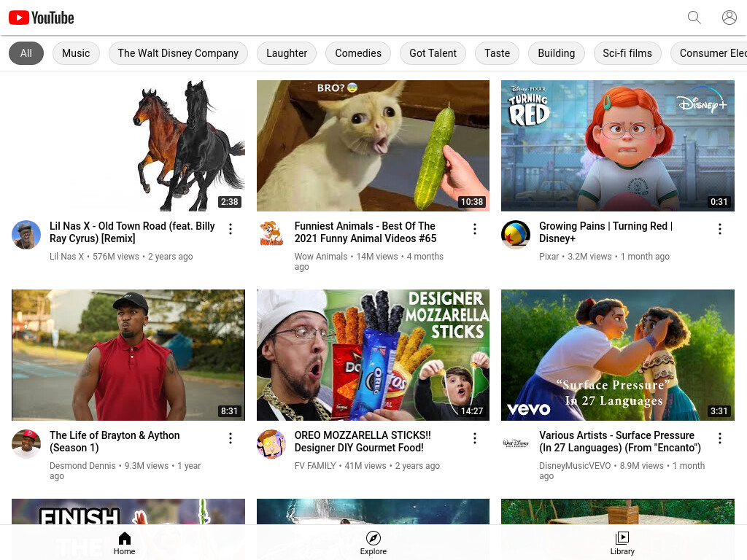Open Desmond Dennis channel avatar

26,444
